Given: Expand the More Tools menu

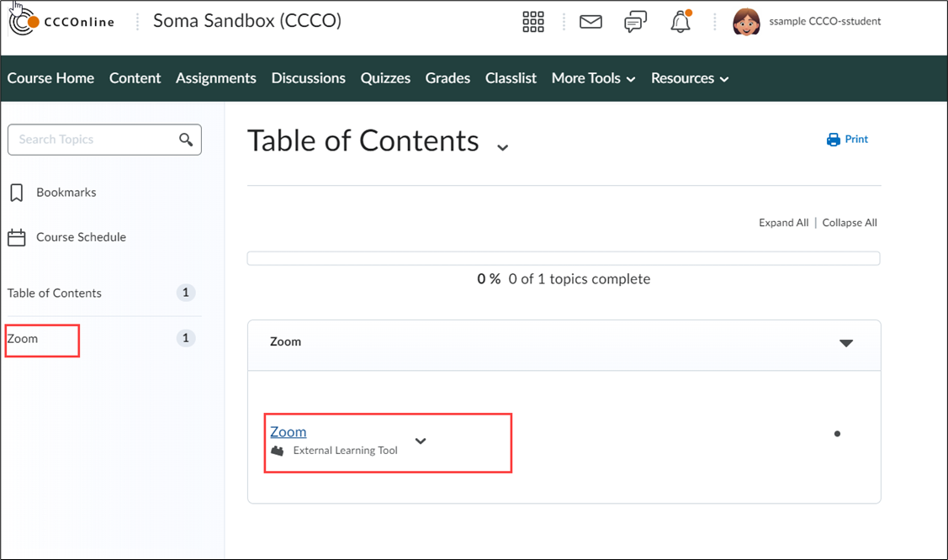Looking at the screenshot, I should coord(593,78).
